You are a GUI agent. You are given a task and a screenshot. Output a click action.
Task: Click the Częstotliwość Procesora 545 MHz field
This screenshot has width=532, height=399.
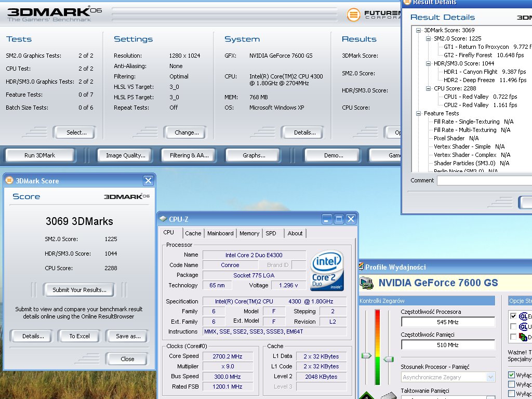tap(447, 322)
